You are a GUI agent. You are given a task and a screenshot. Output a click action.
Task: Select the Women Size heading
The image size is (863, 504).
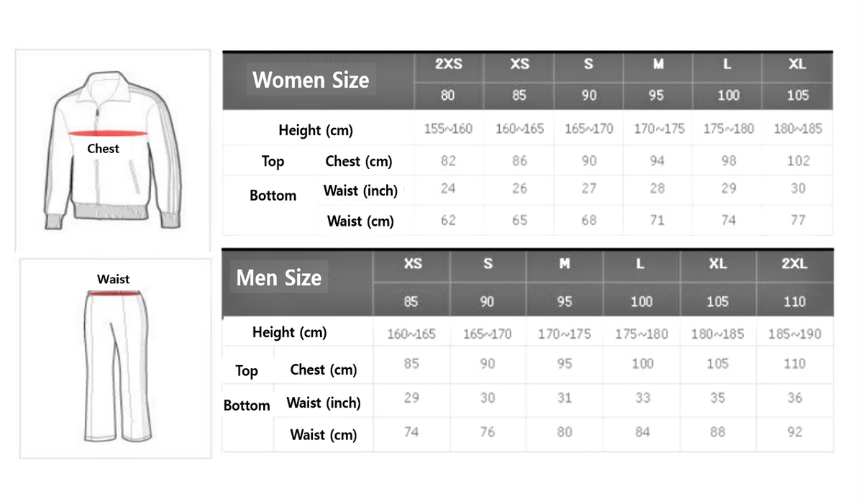(311, 80)
